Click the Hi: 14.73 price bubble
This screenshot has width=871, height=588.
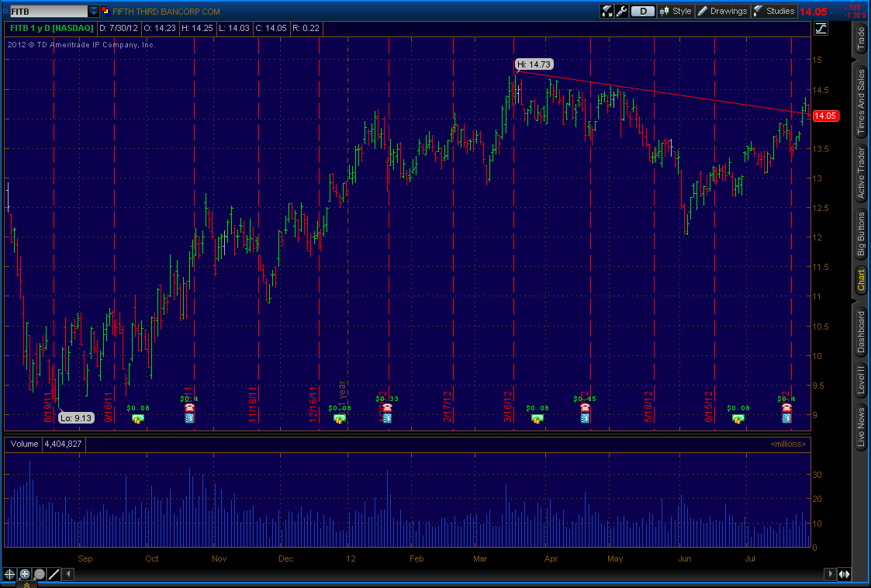(534, 64)
